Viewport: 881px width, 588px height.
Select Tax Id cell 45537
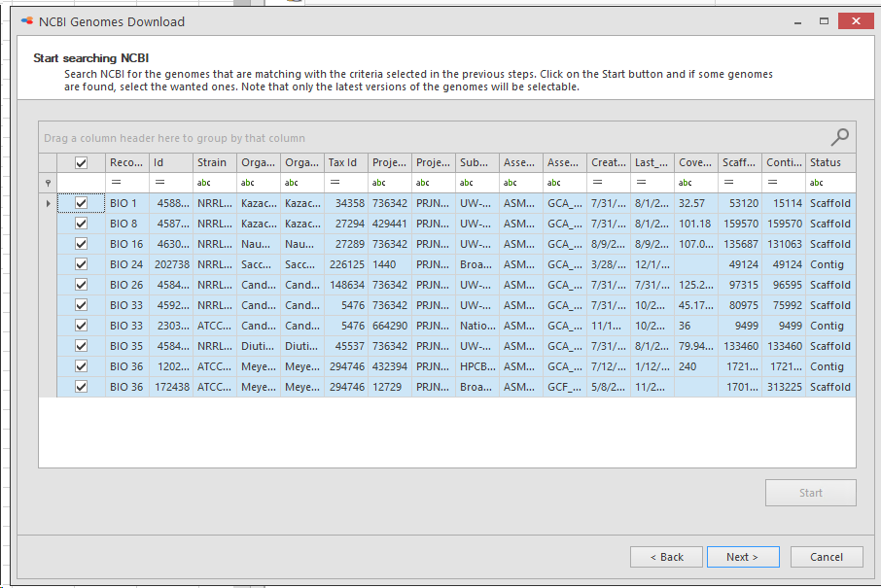[346, 346]
